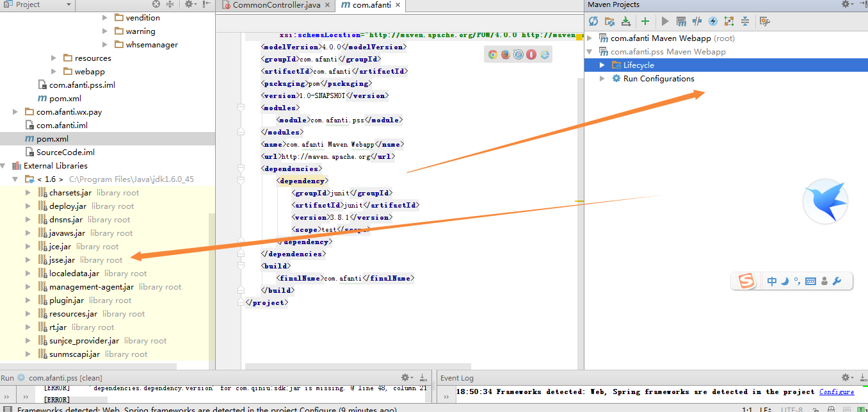Select com.afanti.pss.iml file

tap(76, 85)
